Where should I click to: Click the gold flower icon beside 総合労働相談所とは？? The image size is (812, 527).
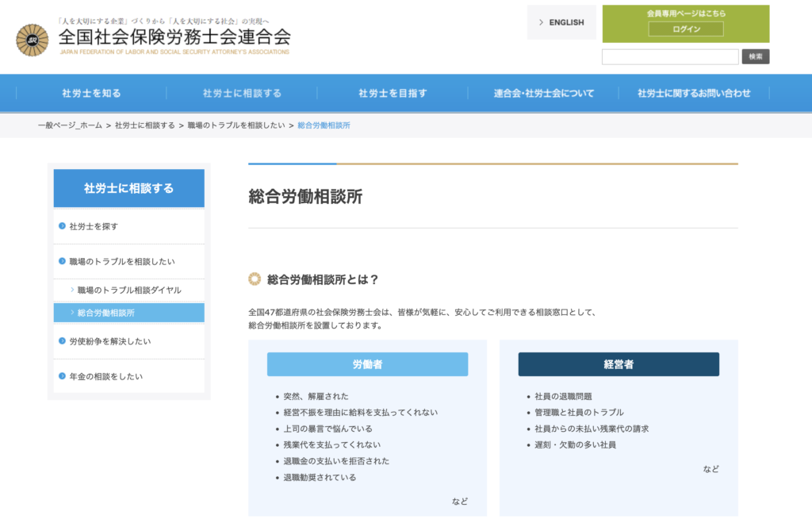tap(255, 279)
